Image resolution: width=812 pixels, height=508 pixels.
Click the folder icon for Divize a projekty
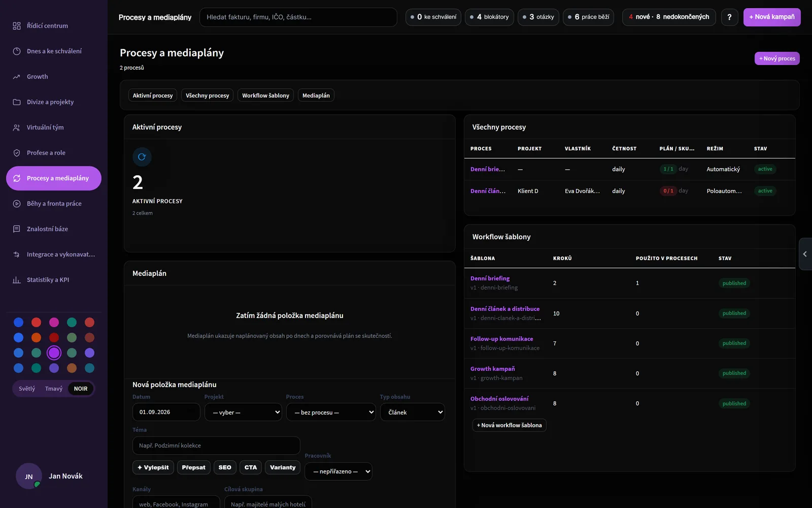click(17, 102)
